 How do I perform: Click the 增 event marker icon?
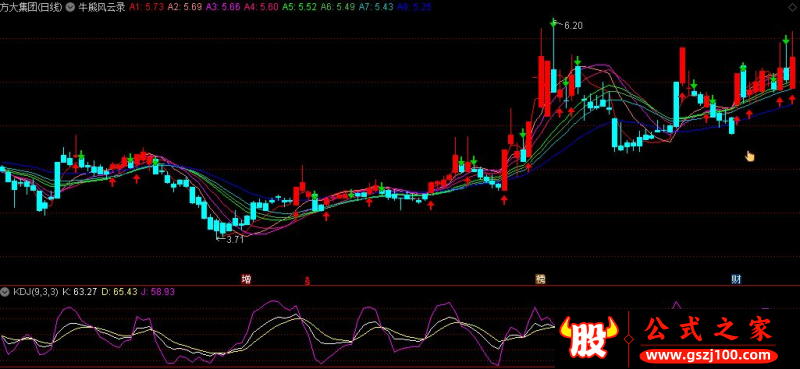(x=246, y=279)
